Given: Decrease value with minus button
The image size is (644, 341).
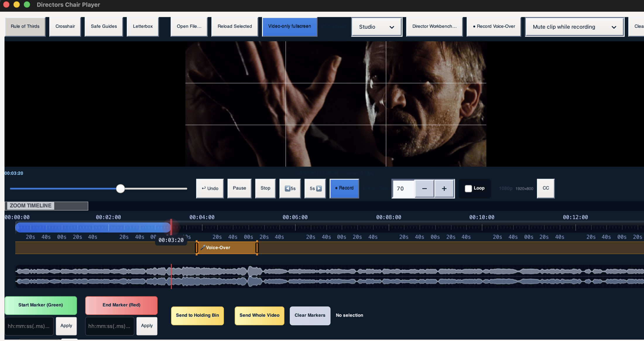Looking at the screenshot, I should coord(424,189).
